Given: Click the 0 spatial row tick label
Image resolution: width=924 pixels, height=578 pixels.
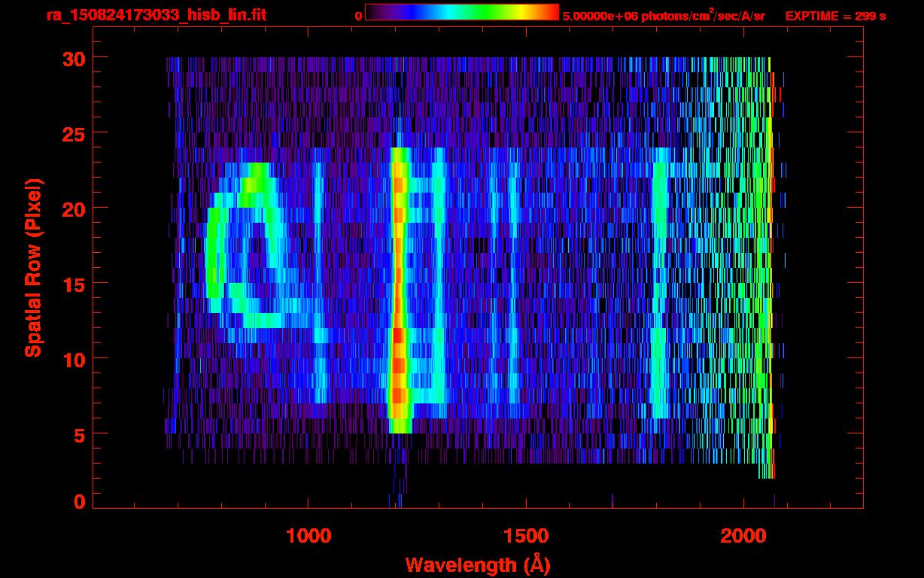Looking at the screenshot, I should 78,501.
